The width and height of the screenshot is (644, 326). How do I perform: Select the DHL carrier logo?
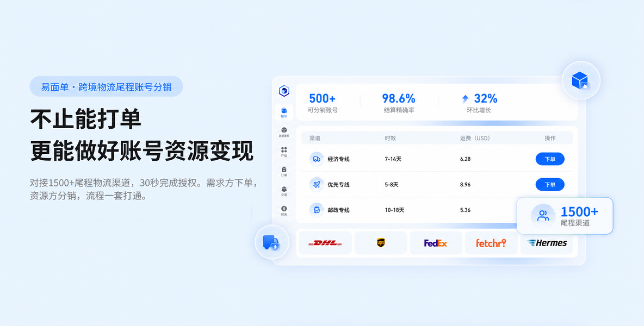tap(325, 243)
